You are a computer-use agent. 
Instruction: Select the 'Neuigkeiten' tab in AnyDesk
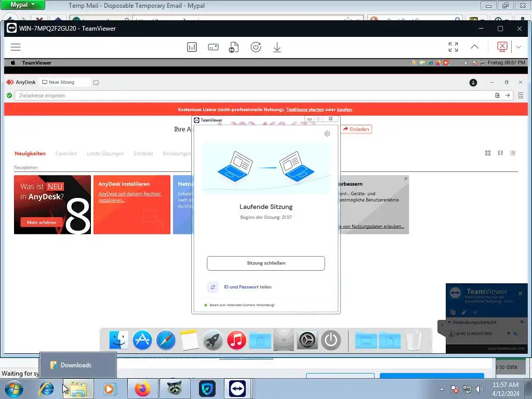click(x=30, y=154)
